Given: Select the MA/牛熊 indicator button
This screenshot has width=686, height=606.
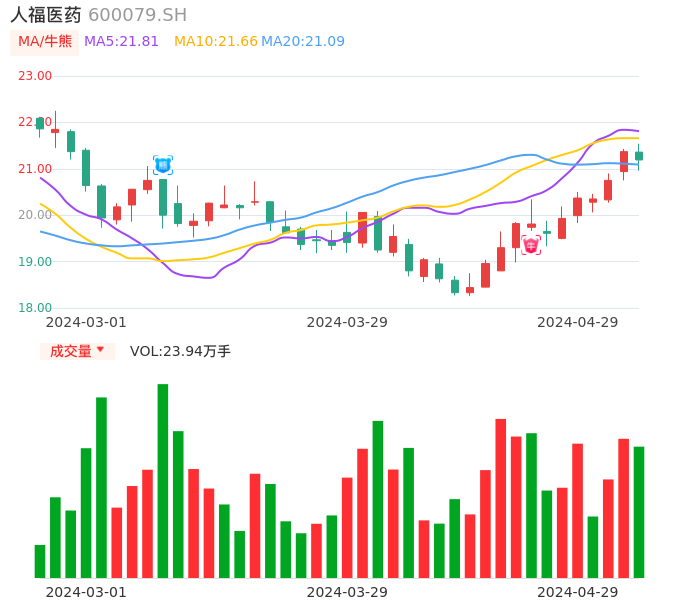Looking at the screenshot, I should click(45, 42).
